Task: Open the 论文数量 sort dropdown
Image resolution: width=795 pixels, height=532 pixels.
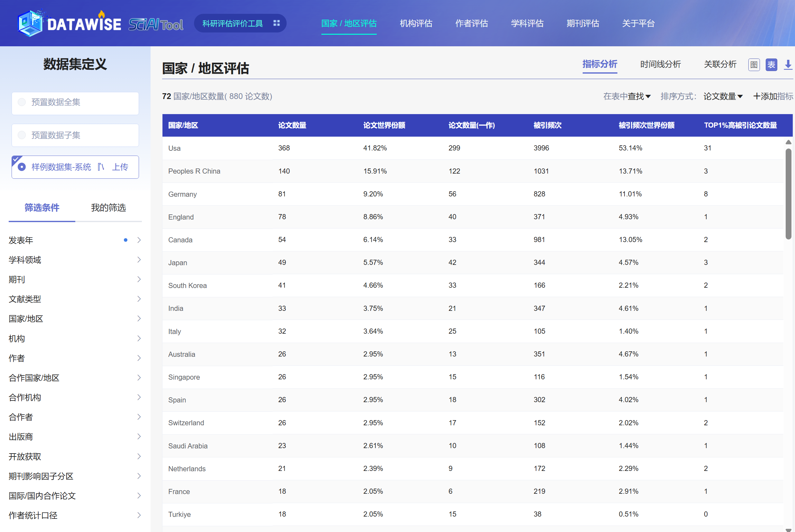Action: coord(723,96)
